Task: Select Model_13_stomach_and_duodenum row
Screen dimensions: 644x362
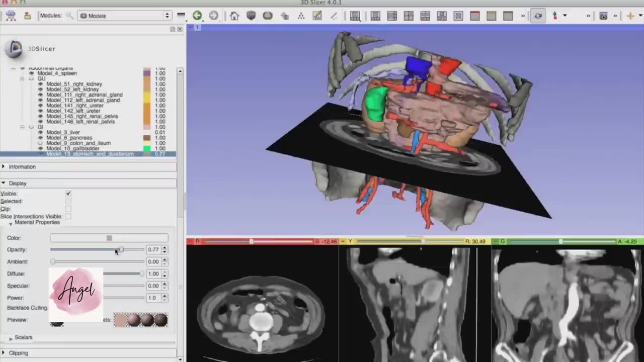Action: click(88, 154)
